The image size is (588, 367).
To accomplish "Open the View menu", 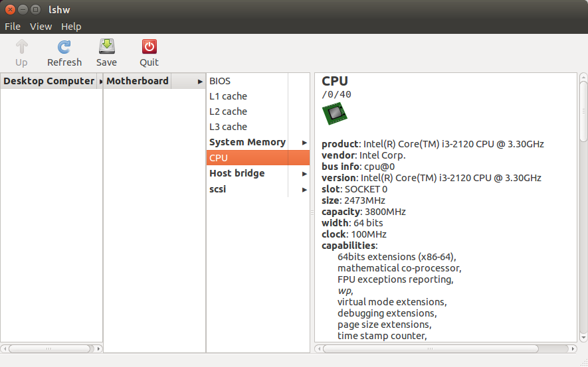I will 41,27.
